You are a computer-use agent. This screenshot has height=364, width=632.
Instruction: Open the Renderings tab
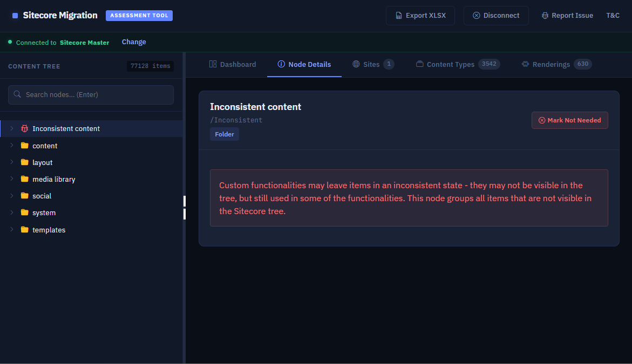tap(551, 64)
